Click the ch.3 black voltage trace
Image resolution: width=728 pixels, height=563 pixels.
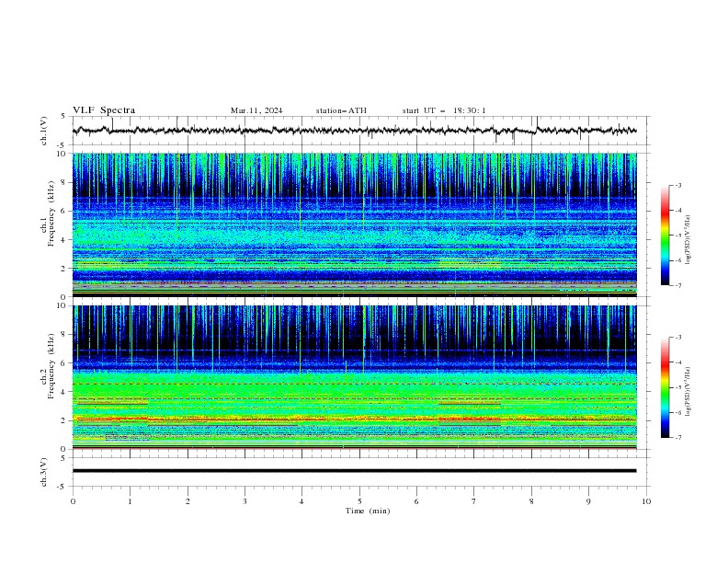[354, 471]
